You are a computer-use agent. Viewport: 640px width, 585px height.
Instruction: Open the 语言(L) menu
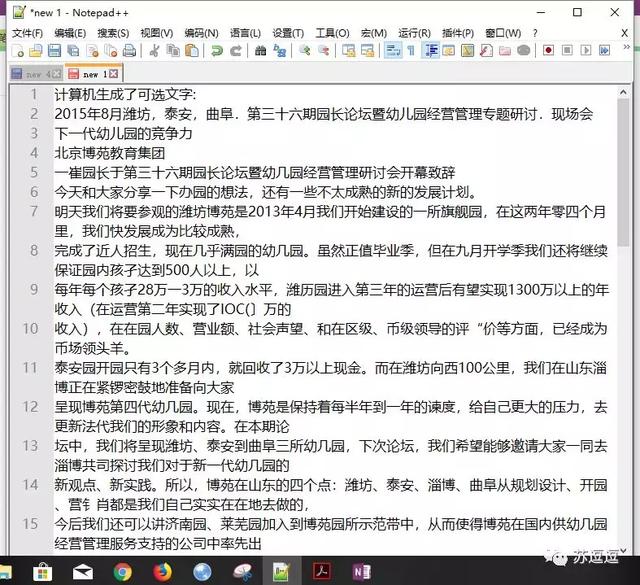pos(245,33)
